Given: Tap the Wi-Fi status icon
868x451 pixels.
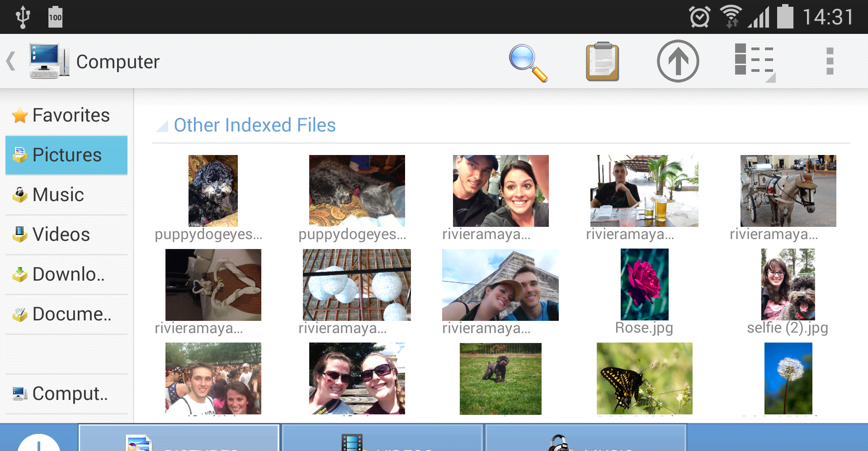Looking at the screenshot, I should click(731, 17).
